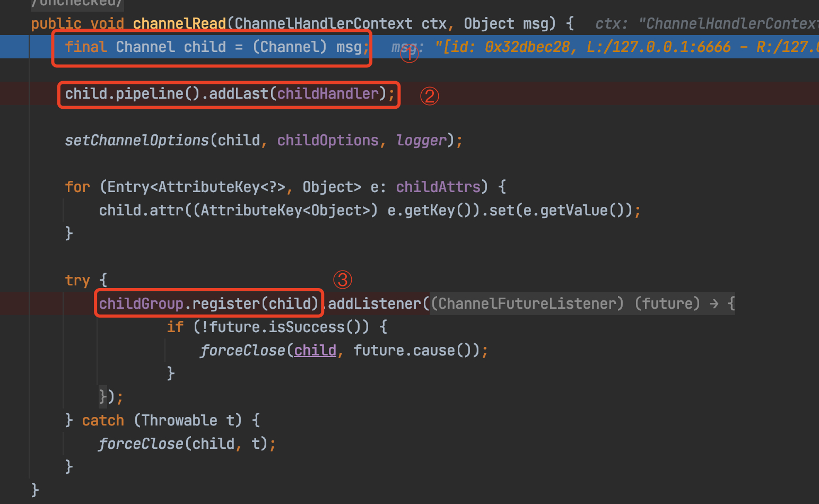Click the Object type before msg parameter
This screenshot has width=819, height=504.
(489, 24)
